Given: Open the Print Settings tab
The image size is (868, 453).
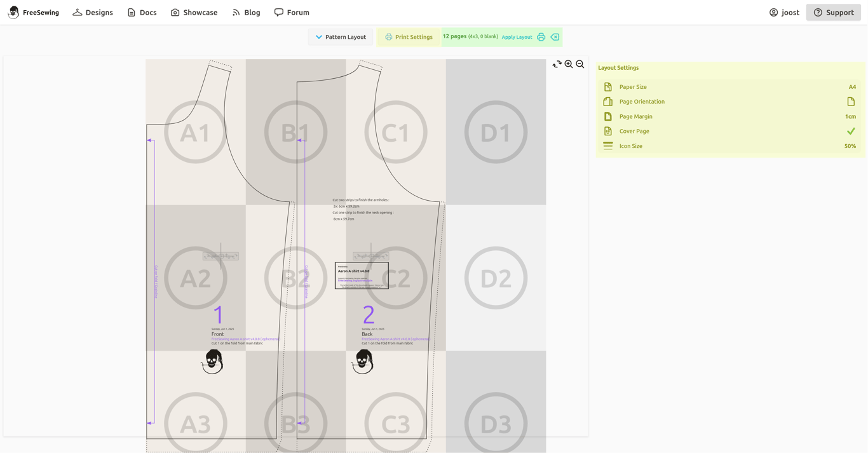Looking at the screenshot, I should pos(409,37).
